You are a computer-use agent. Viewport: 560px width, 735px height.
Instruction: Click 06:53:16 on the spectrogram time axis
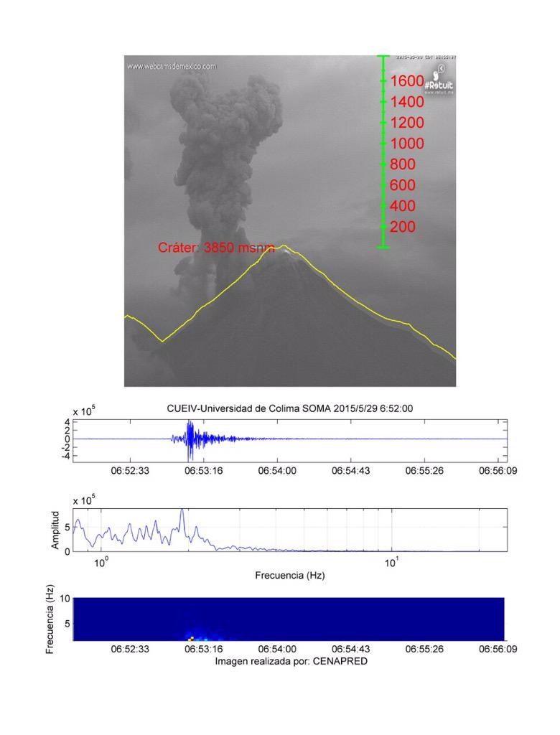pyautogui.click(x=204, y=649)
